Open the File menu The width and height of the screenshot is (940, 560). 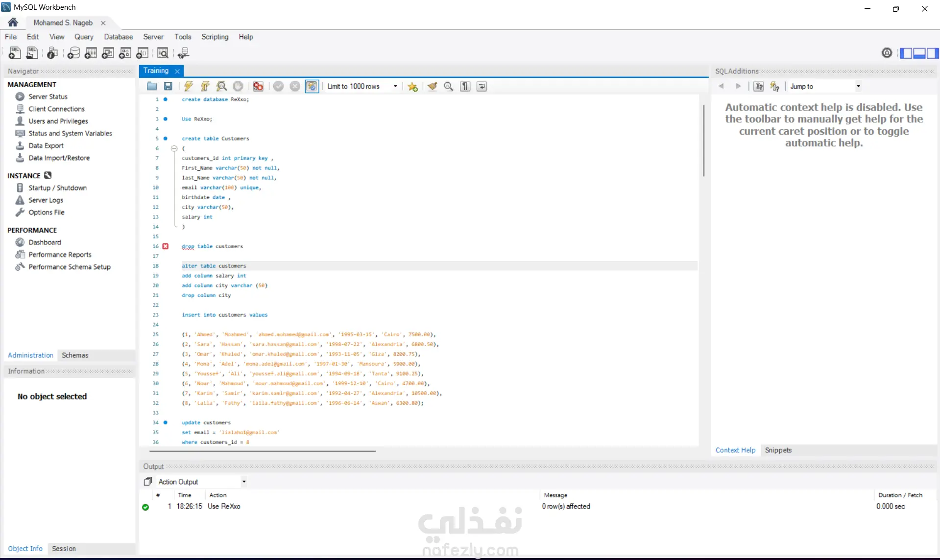[x=11, y=37]
